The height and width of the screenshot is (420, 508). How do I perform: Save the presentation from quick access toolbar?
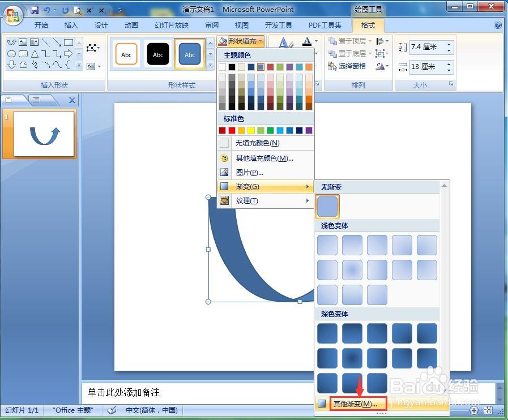click(x=35, y=10)
